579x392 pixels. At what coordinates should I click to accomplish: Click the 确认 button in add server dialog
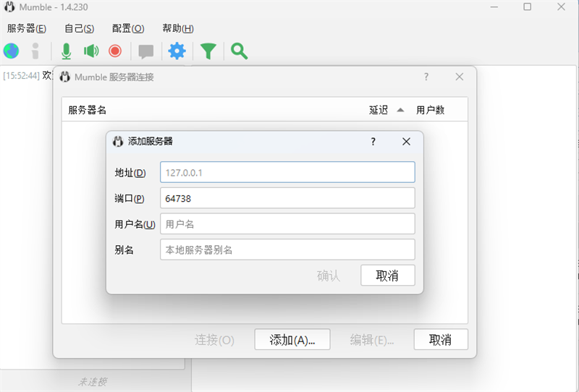click(x=329, y=276)
